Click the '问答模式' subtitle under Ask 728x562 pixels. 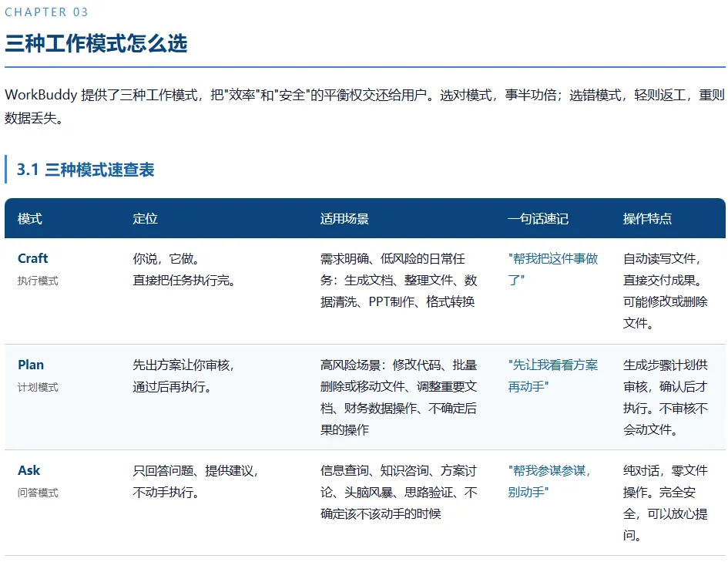pos(38,493)
